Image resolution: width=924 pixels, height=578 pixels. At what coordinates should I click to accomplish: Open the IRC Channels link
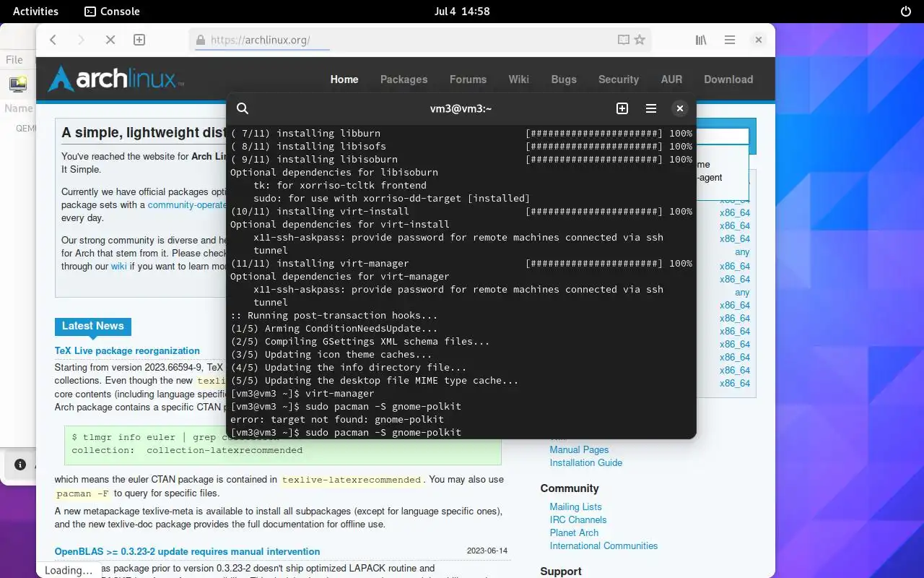click(578, 519)
